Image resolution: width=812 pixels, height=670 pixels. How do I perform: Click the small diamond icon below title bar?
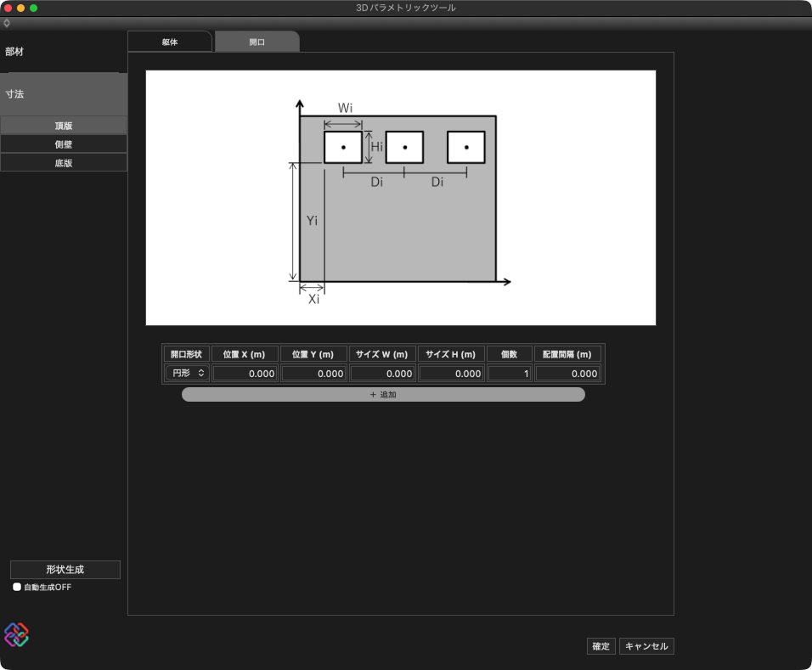(x=7, y=23)
